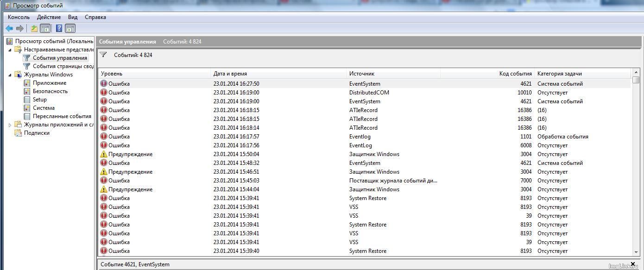Screen dimensions: 644x270
Task: Click the warning icon on the 15:50:04 row
Action: pyautogui.click(x=104, y=154)
